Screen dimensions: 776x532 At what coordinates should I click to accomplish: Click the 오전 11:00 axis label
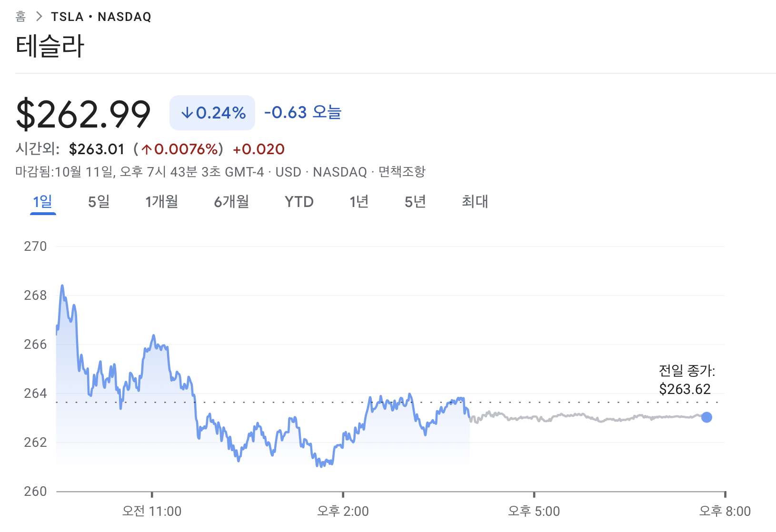(x=152, y=512)
